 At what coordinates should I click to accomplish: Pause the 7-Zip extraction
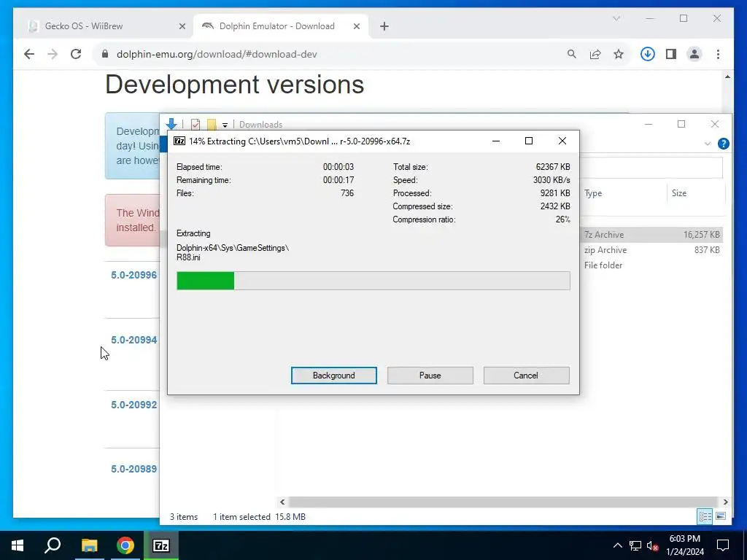(430, 376)
